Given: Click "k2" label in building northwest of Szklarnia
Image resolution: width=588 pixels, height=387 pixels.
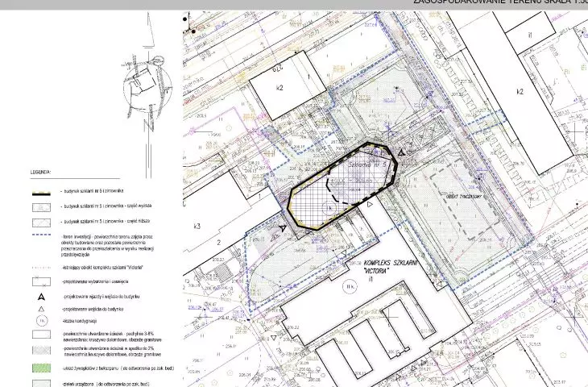Looking at the screenshot, I should coord(280,88).
